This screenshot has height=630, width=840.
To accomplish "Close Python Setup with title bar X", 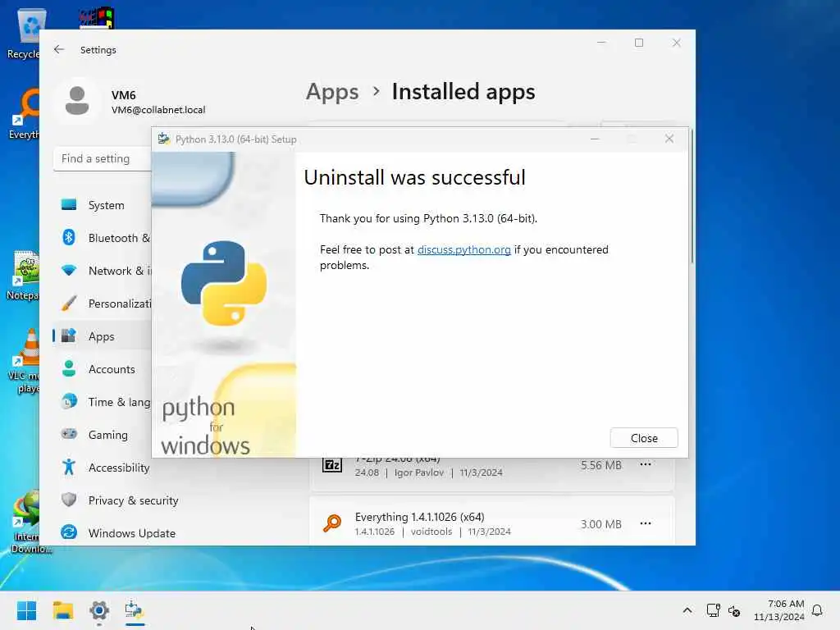I will (669, 139).
